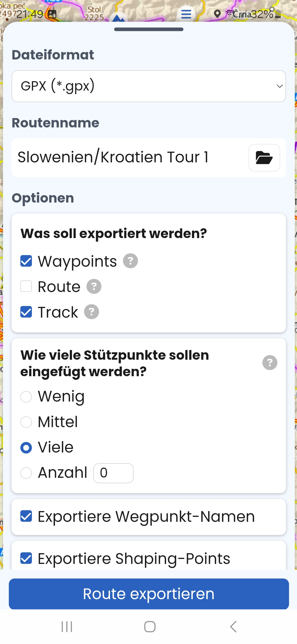
Task: Choose the Anzahl radio option
Action: pyautogui.click(x=26, y=473)
